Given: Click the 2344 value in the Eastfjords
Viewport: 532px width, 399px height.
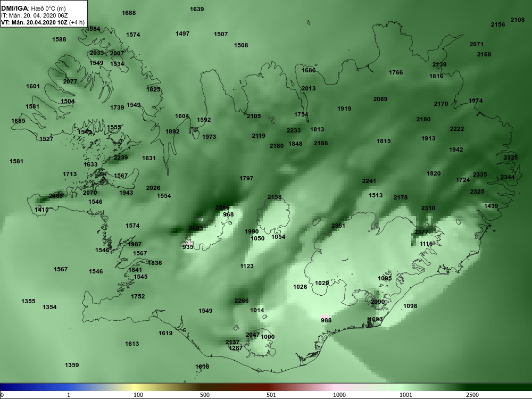Looking at the screenshot, I should tap(507, 177).
